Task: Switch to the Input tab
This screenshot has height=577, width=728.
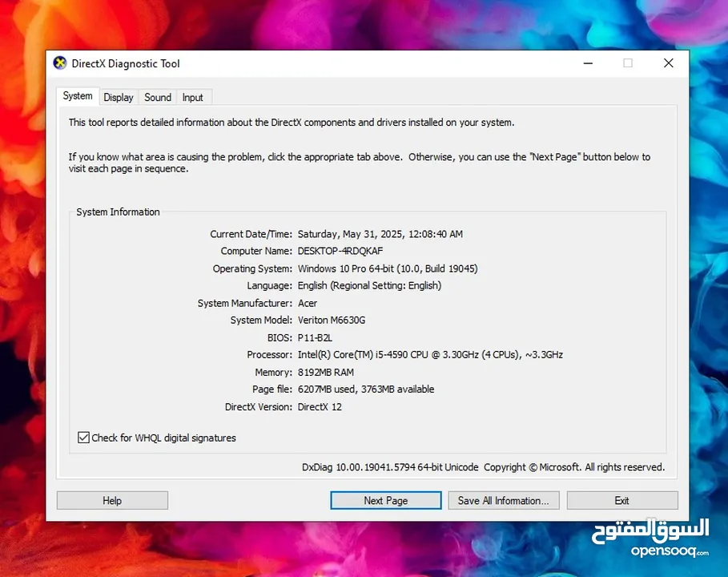Action: [193, 97]
